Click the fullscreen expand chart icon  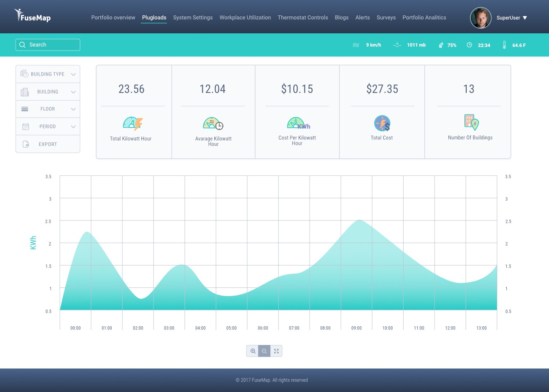pyautogui.click(x=276, y=351)
